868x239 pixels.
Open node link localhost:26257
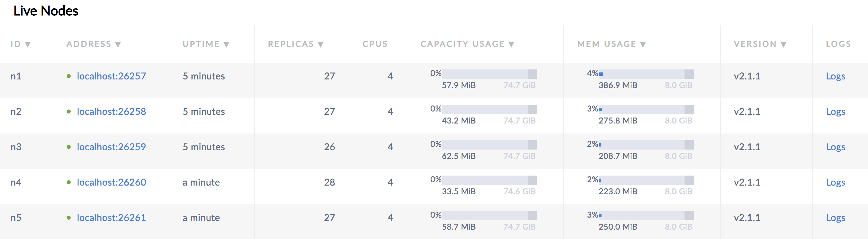(x=111, y=76)
